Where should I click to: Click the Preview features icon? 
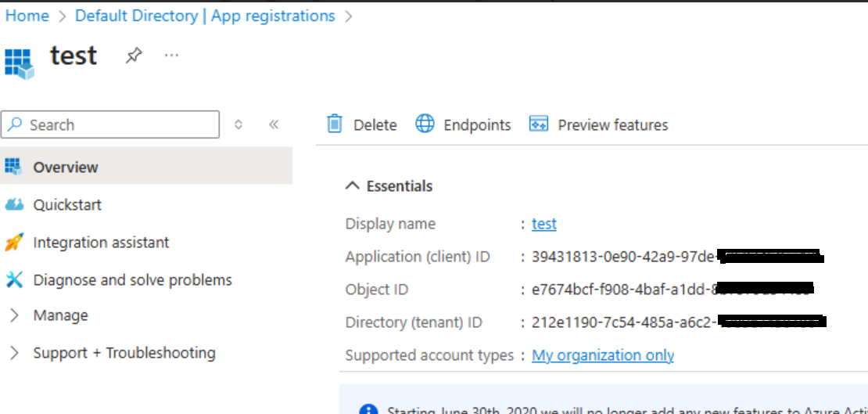(x=539, y=124)
